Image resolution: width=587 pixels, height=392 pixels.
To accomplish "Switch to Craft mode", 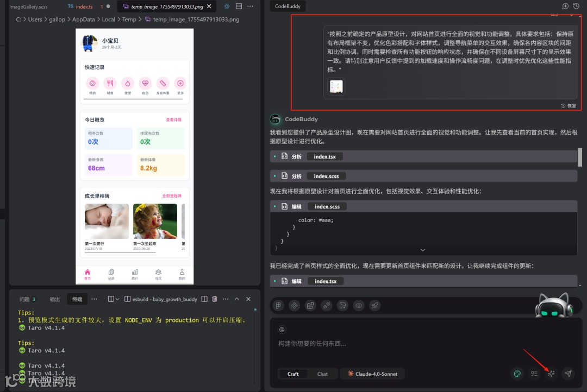I will click(x=293, y=374).
